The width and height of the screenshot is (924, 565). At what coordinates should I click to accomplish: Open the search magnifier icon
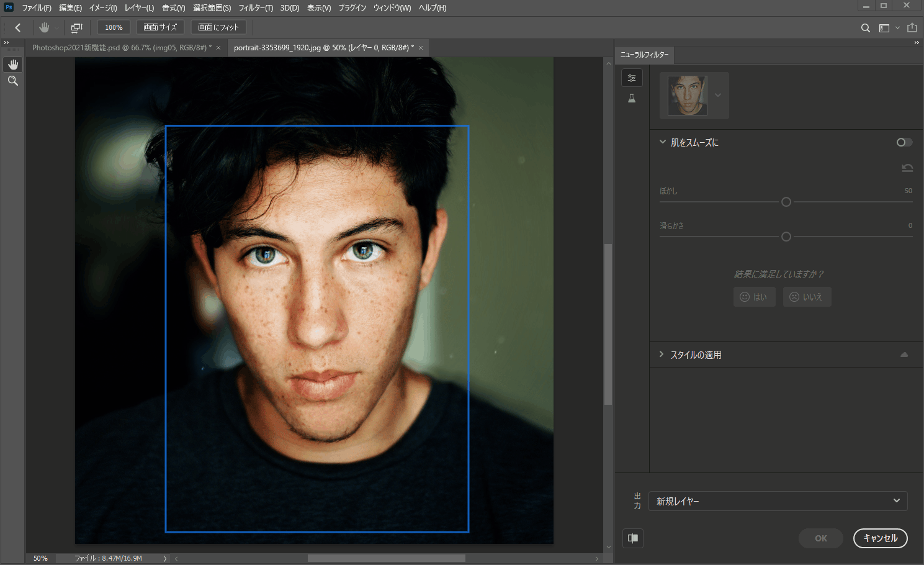click(865, 28)
